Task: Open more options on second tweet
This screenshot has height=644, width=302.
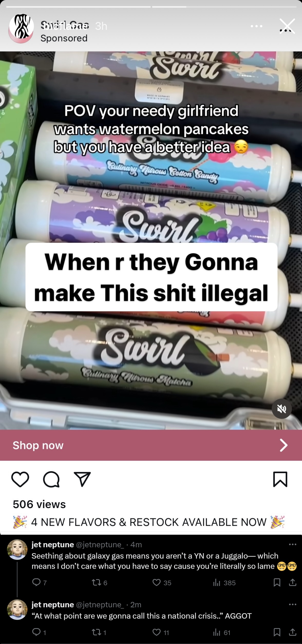Action: pyautogui.click(x=292, y=605)
